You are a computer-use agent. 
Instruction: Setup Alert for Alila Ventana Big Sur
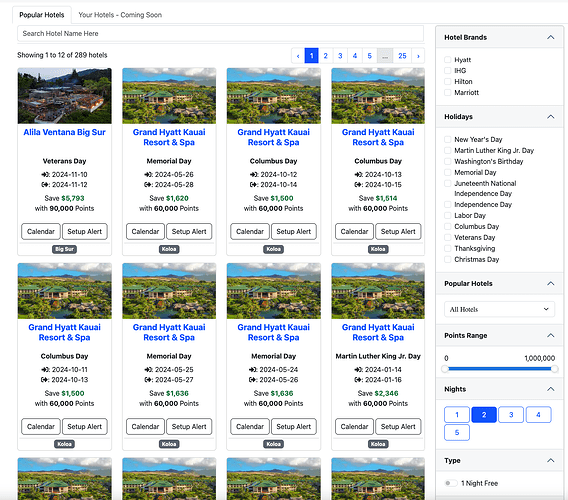[x=85, y=232]
